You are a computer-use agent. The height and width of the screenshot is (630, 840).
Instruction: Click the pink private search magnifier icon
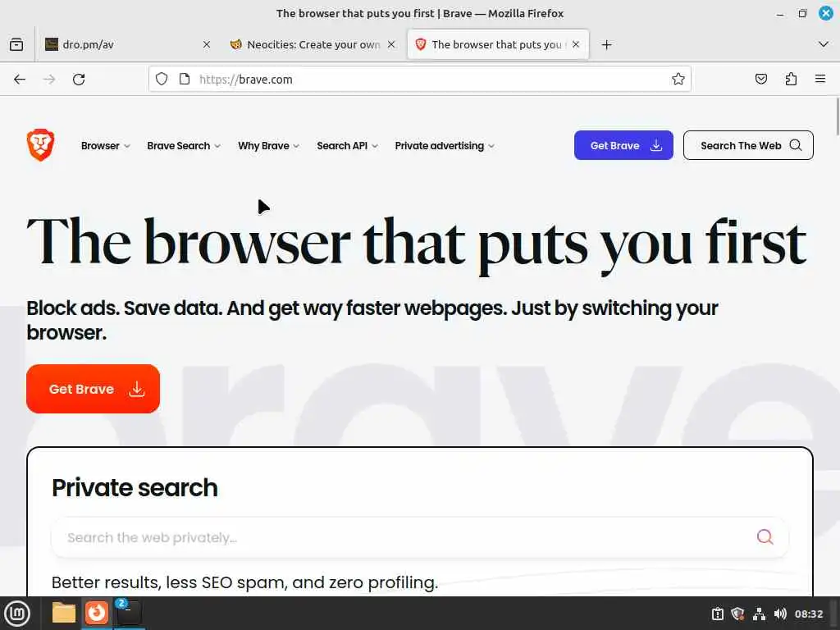click(765, 536)
